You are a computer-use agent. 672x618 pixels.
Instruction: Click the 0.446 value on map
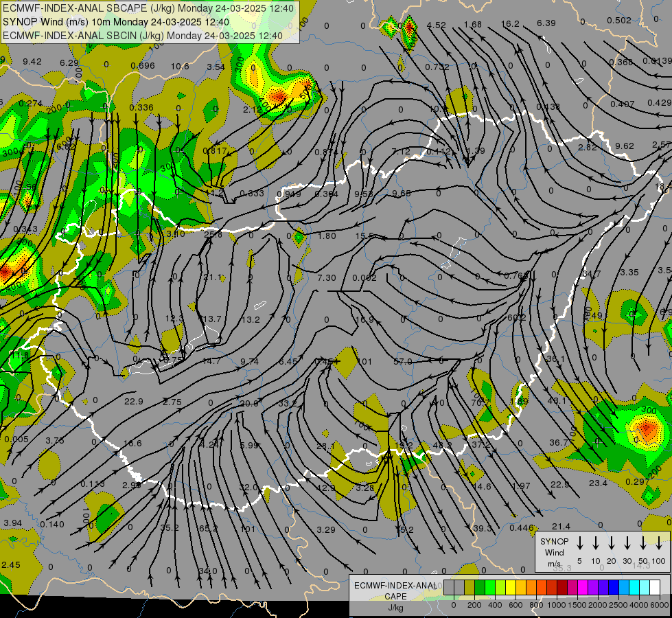pos(522,528)
